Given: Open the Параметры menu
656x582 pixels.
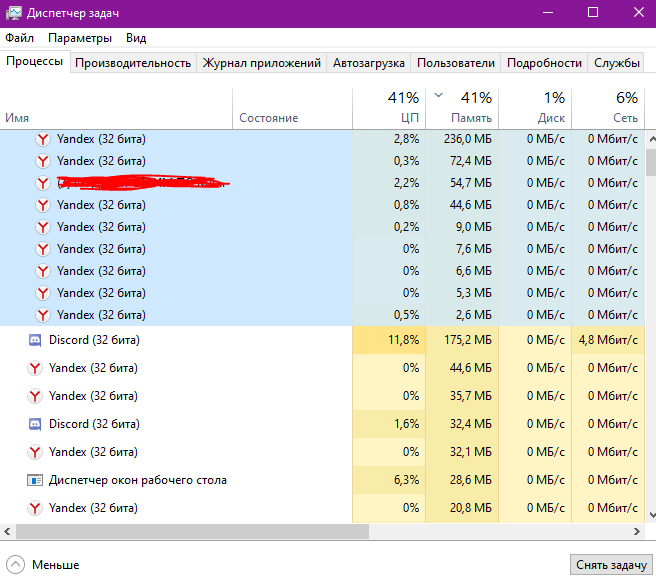Looking at the screenshot, I should [80, 38].
